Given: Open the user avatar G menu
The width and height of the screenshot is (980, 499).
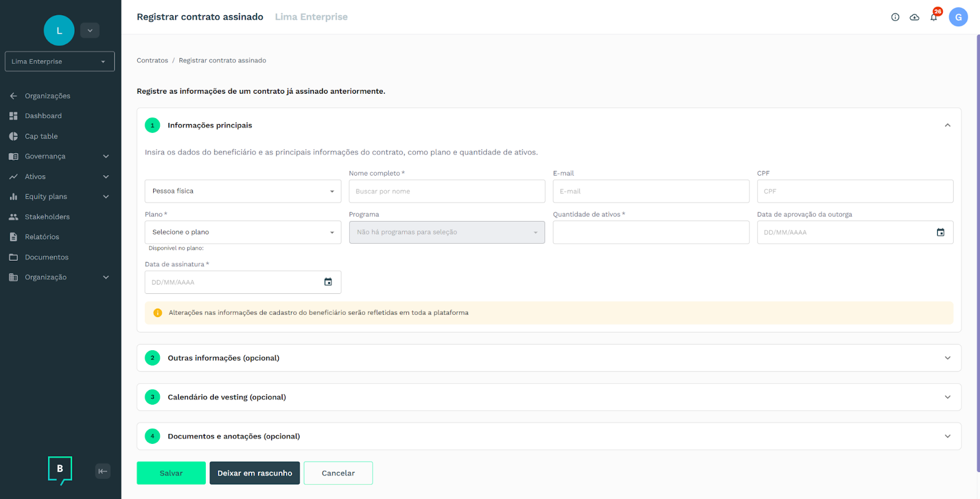Looking at the screenshot, I should point(958,17).
